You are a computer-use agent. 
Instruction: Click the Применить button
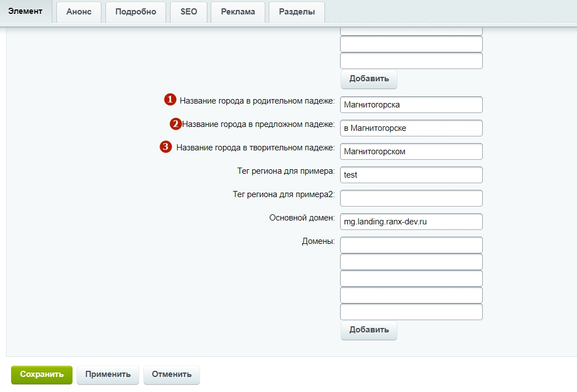[x=108, y=375]
